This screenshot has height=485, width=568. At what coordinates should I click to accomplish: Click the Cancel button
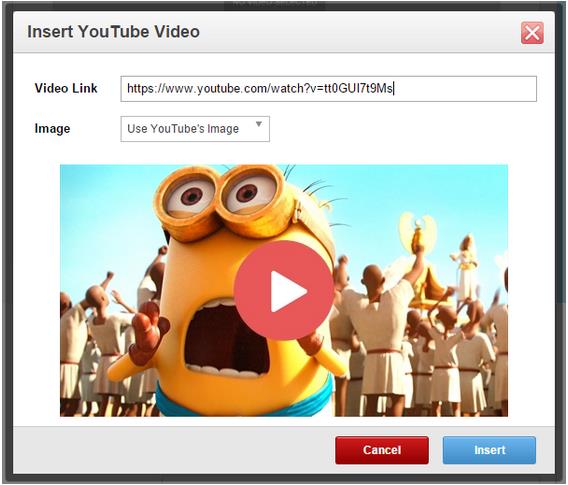[x=382, y=450]
